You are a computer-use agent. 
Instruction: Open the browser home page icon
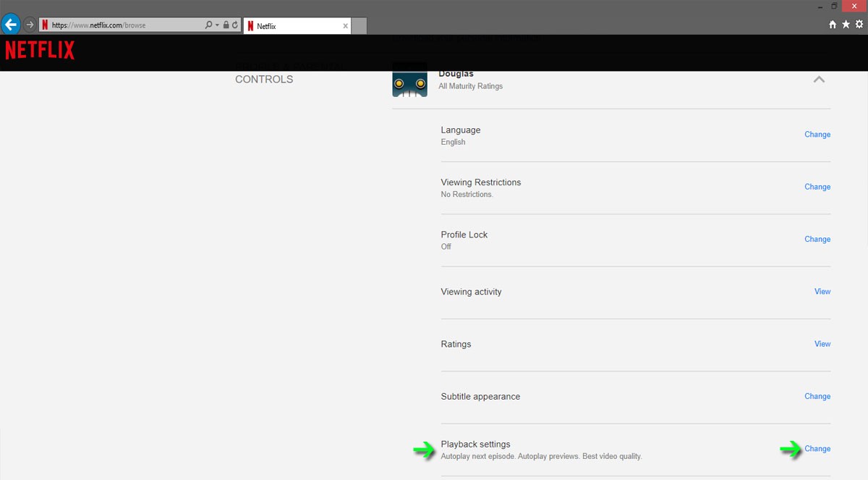point(833,25)
